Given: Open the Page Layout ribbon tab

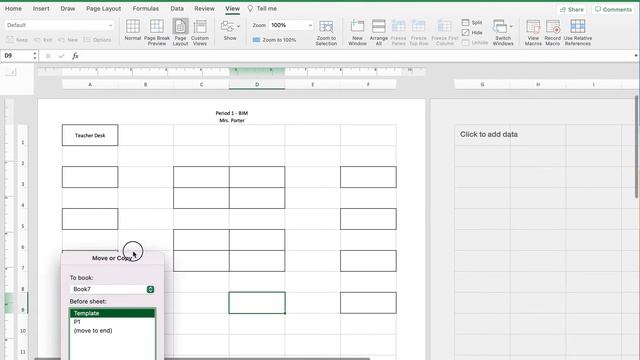Looking at the screenshot, I should click(x=104, y=9).
